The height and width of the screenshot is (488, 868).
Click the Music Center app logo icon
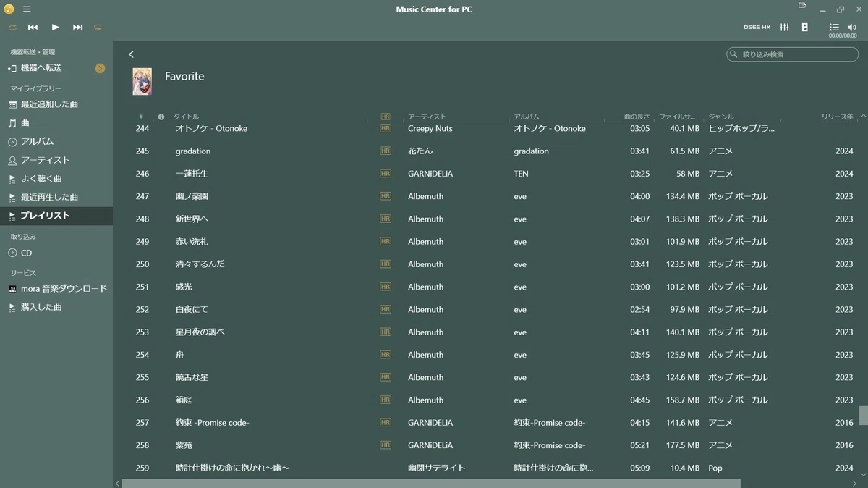(9, 9)
